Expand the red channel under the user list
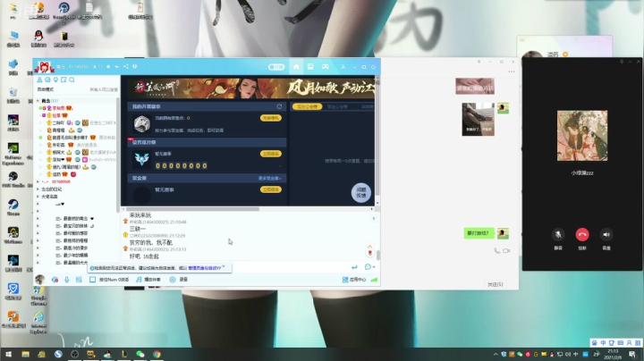This screenshot has height=361, width=644. (x=38, y=181)
